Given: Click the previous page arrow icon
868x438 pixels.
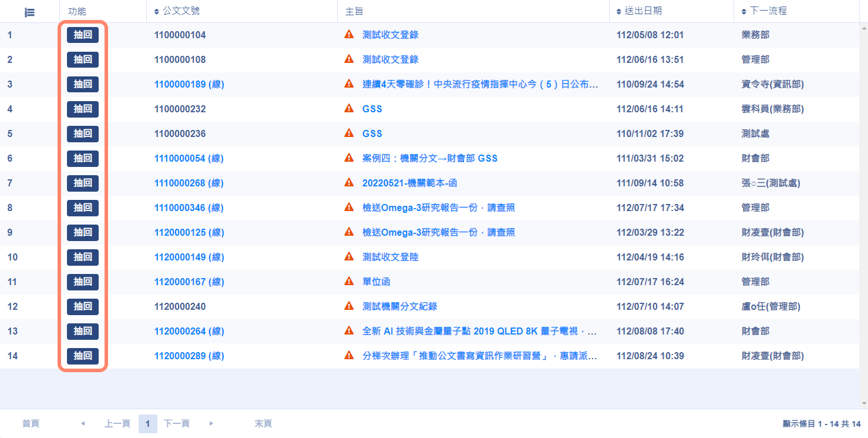Looking at the screenshot, I should tap(83, 423).
